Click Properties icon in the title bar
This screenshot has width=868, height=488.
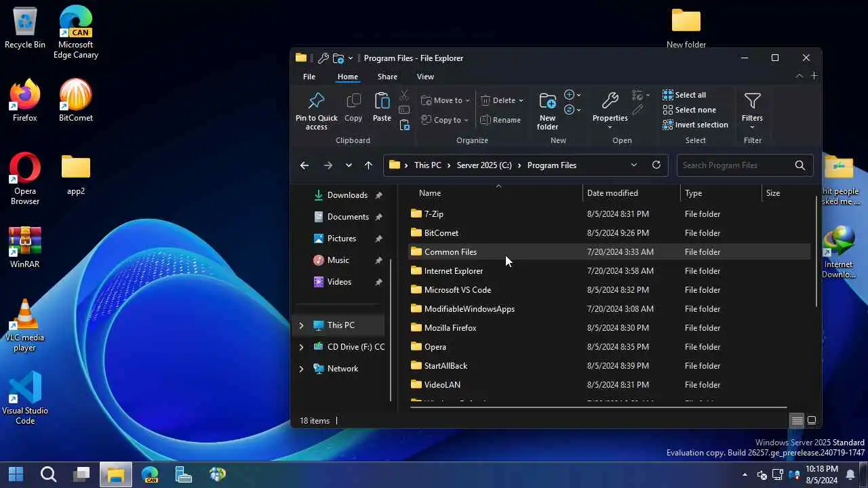click(x=323, y=58)
